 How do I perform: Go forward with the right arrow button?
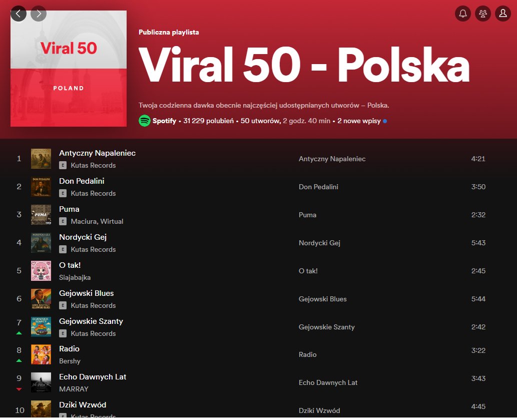point(39,14)
